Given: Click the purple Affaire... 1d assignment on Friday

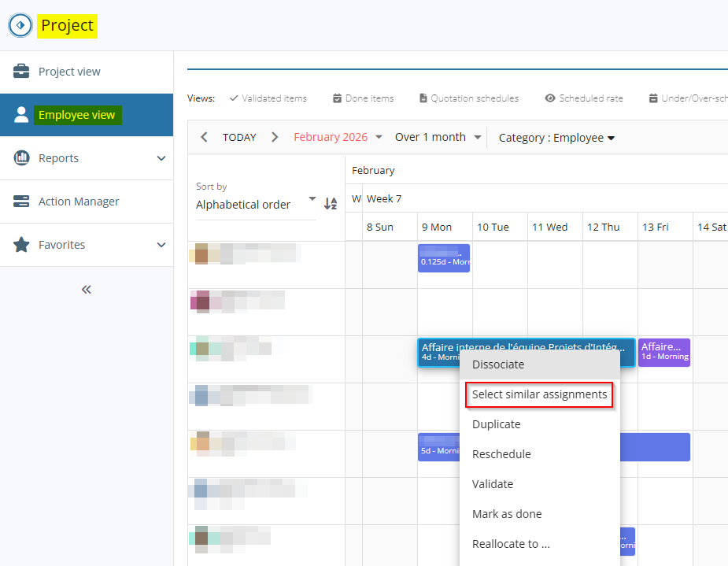Looking at the screenshot, I should [x=663, y=351].
